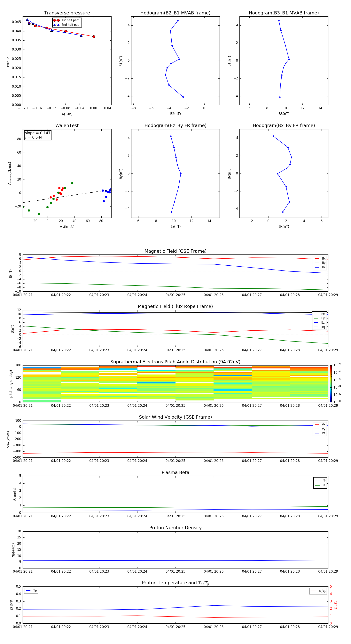The width and height of the screenshot is (351, 644).
Task: Select the 'Hodogram(Bx_By FR frame)' title
Action: pyautogui.click(x=284, y=125)
